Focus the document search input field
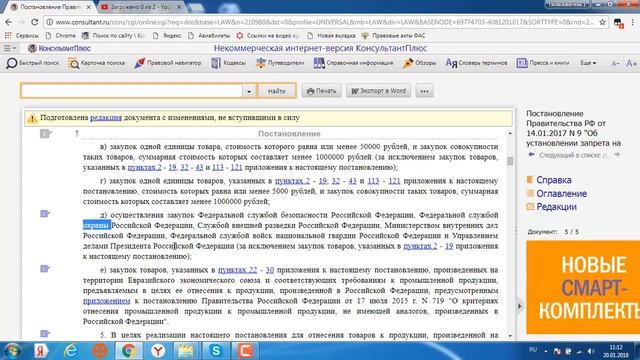This screenshot has width=640, height=360. point(131,91)
